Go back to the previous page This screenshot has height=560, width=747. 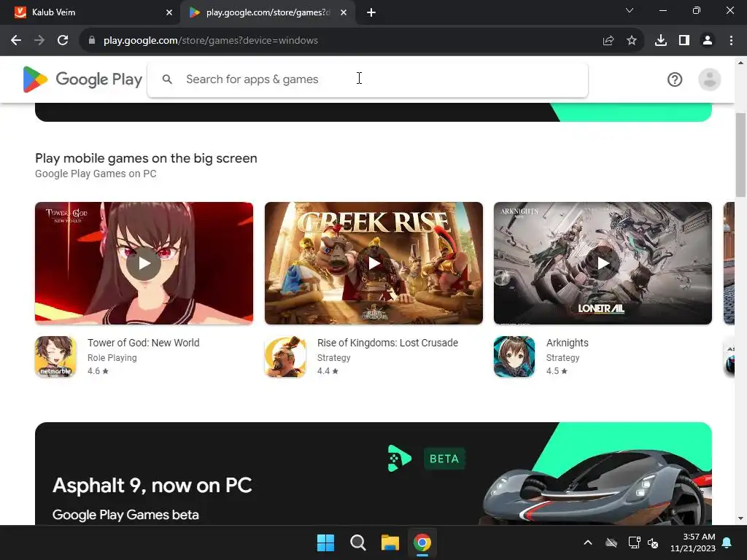16,41
